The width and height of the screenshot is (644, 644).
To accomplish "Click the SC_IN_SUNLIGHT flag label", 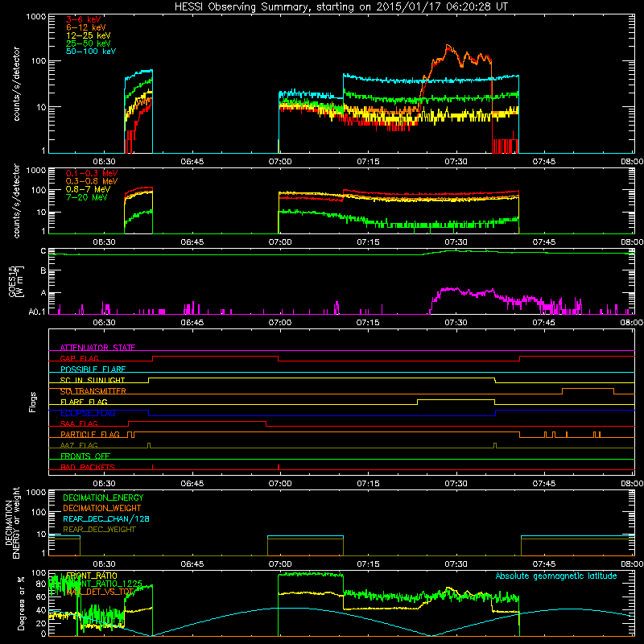I will tap(93, 380).
